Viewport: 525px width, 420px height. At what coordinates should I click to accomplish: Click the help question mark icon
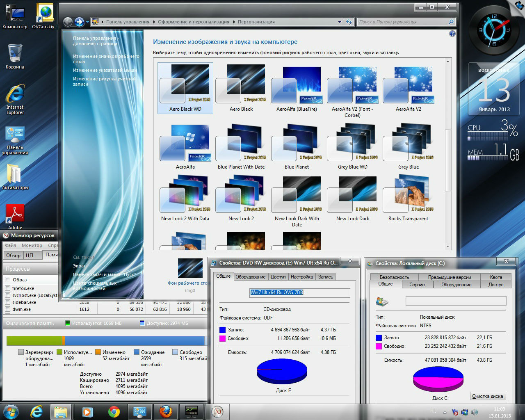(452, 34)
